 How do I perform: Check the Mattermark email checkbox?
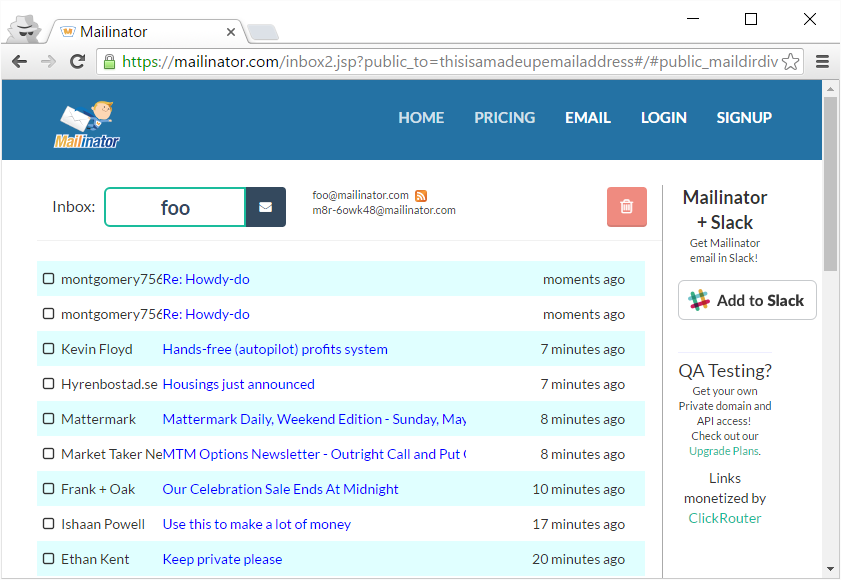(48, 419)
